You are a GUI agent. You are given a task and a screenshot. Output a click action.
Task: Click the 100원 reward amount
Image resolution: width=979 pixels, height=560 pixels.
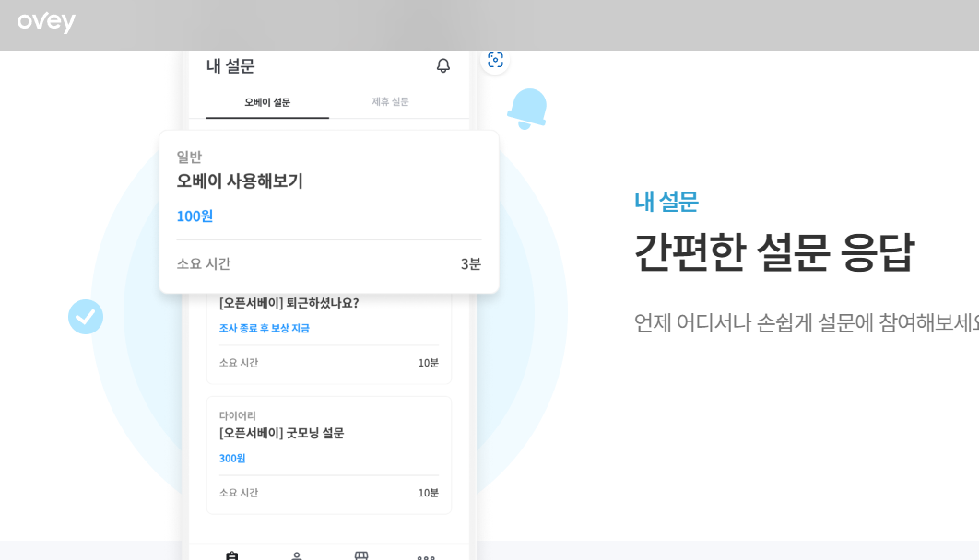pos(195,216)
